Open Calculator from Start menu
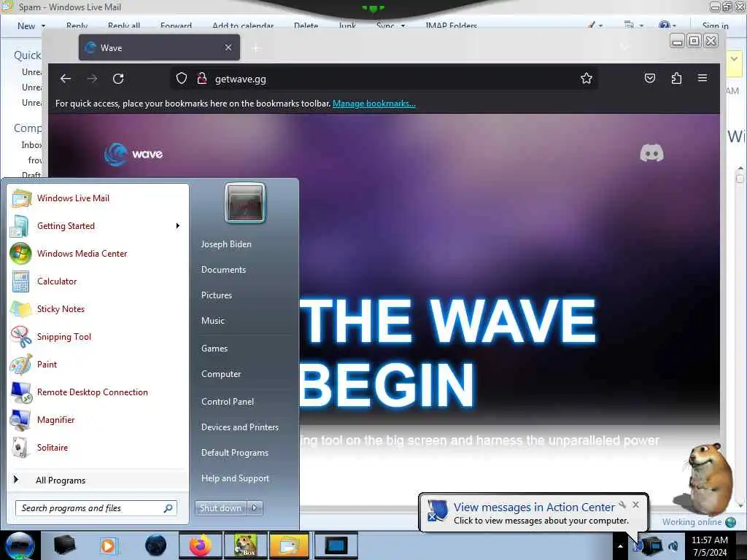 pos(98,281)
